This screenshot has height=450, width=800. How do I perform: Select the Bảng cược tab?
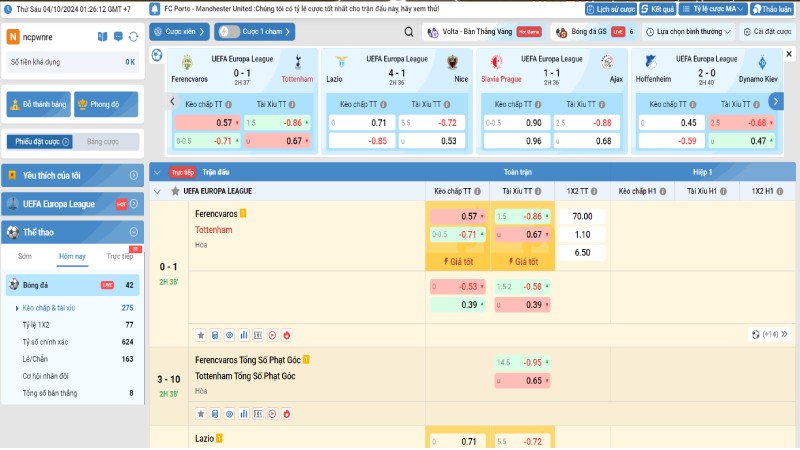coord(103,142)
